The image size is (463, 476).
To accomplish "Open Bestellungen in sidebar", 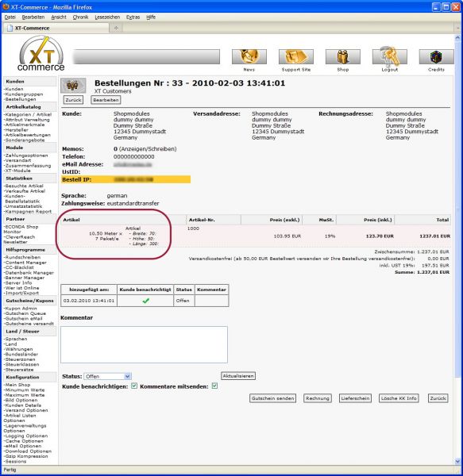I will click(20, 99).
